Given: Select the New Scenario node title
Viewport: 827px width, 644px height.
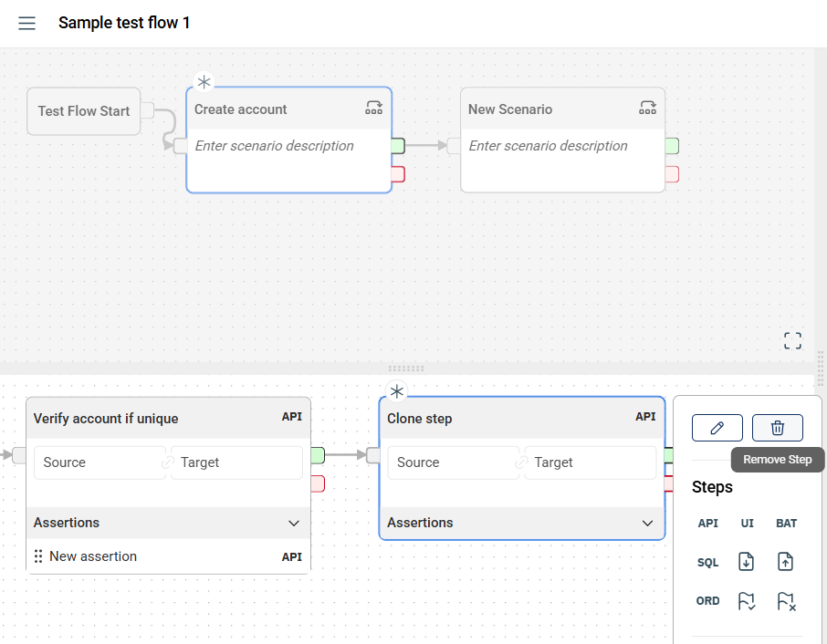Looking at the screenshot, I should tap(510, 109).
